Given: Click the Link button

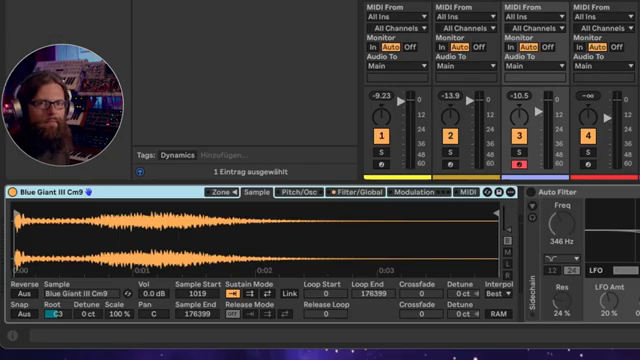Looking at the screenshot, I should click(289, 293).
